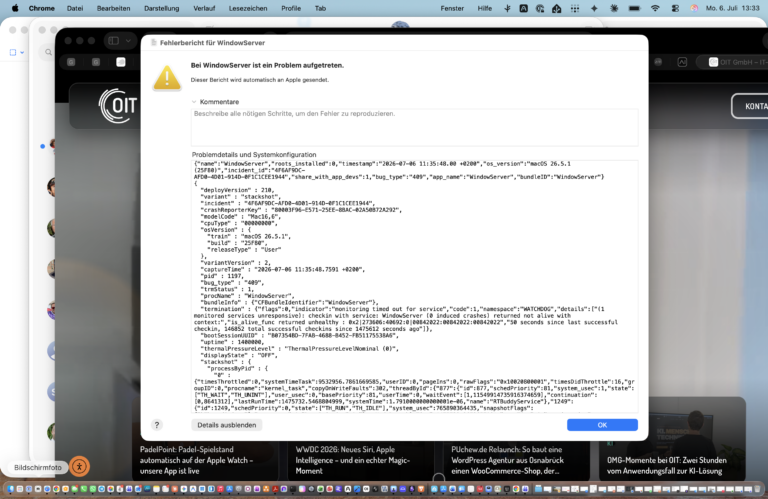Click Details ausblenden to hide details
This screenshot has height=499, width=768.
[x=226, y=425]
